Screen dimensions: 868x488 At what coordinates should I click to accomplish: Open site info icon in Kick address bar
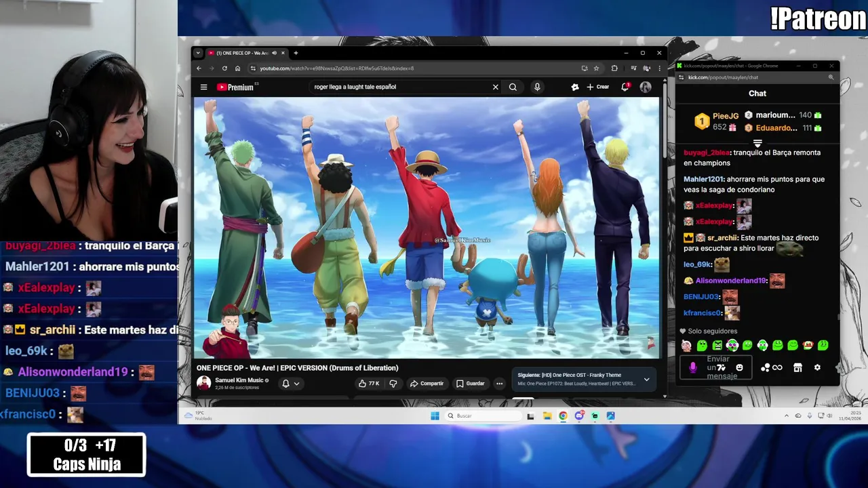coord(681,77)
